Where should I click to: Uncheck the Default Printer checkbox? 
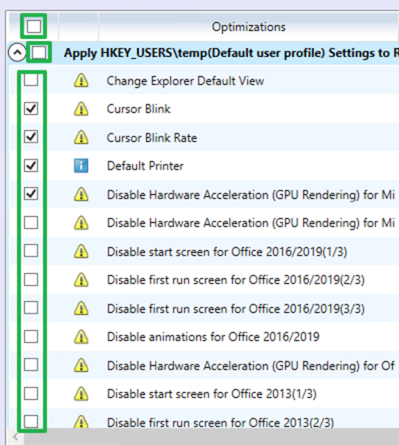(x=31, y=165)
